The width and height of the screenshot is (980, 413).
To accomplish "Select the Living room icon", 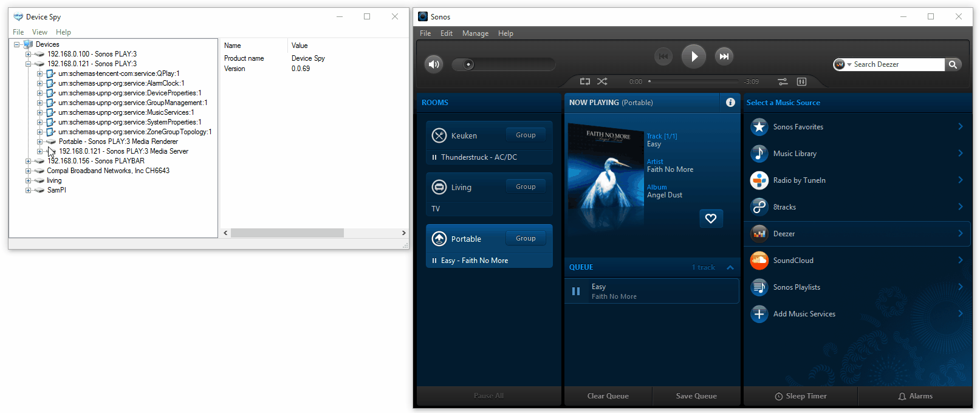I will (x=439, y=187).
